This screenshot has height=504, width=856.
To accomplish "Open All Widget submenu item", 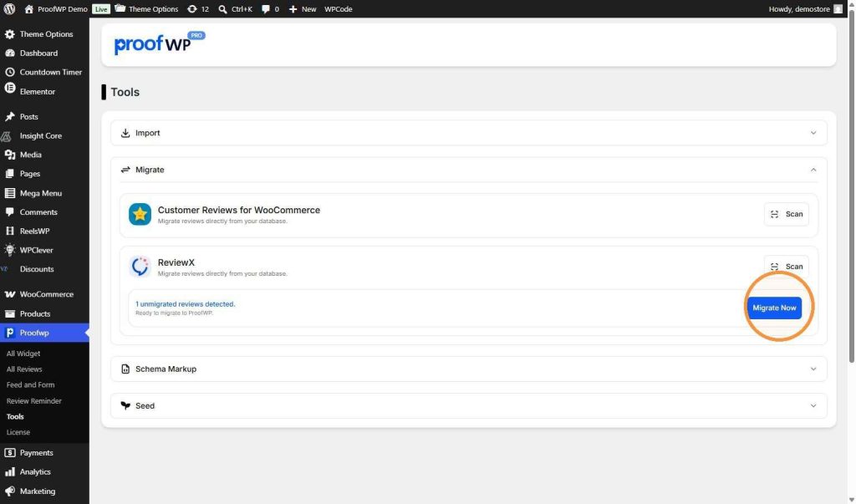I will pos(23,354).
